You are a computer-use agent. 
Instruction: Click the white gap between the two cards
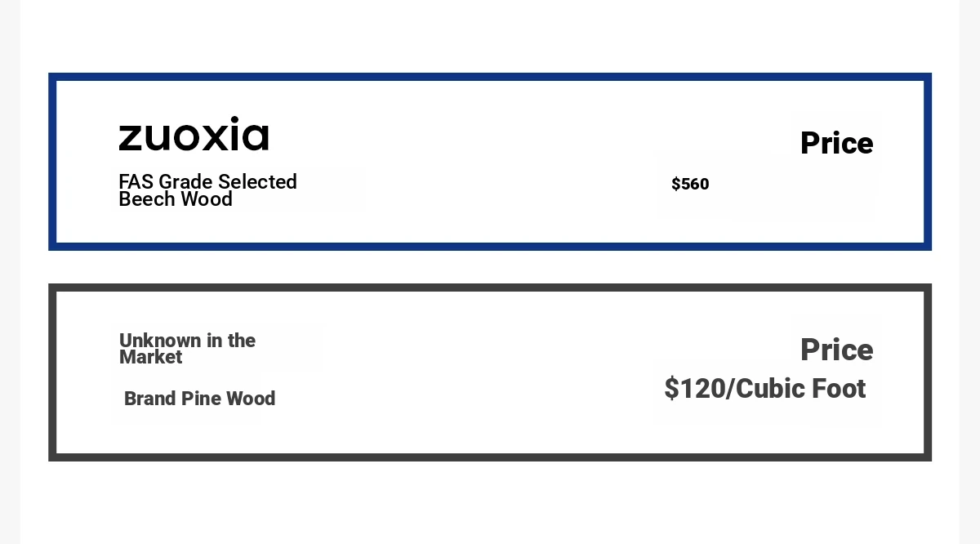pyautogui.click(x=490, y=267)
